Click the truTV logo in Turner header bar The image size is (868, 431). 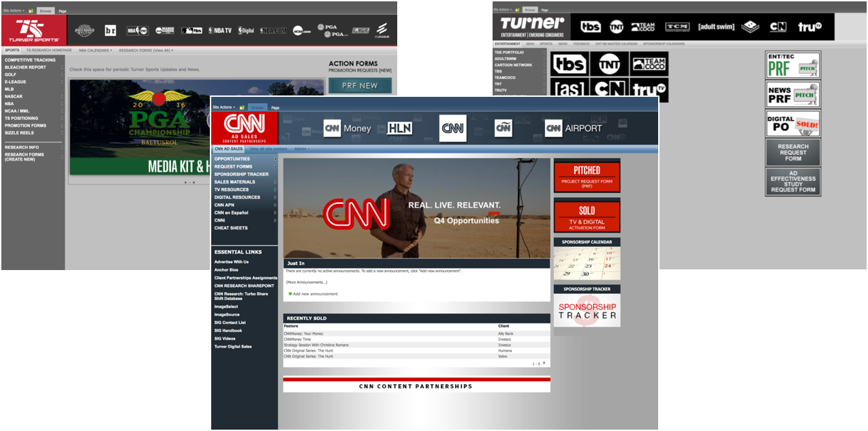pyautogui.click(x=810, y=27)
